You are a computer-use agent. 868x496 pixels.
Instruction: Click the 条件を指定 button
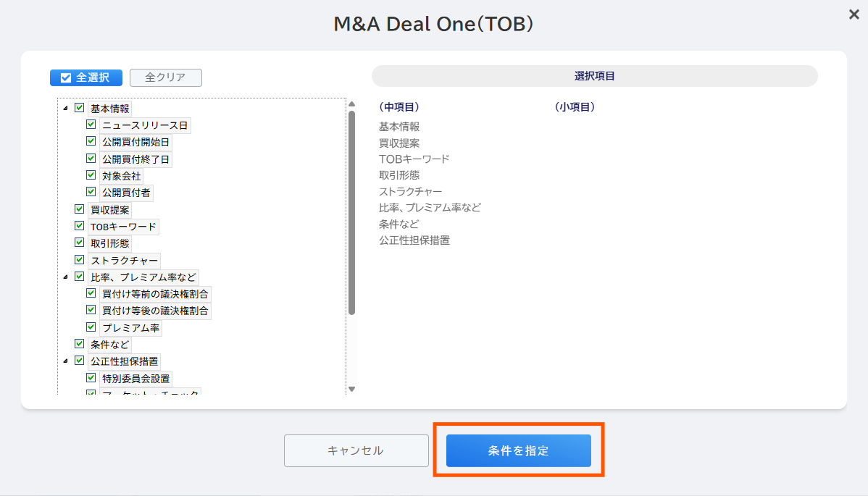[x=519, y=450]
